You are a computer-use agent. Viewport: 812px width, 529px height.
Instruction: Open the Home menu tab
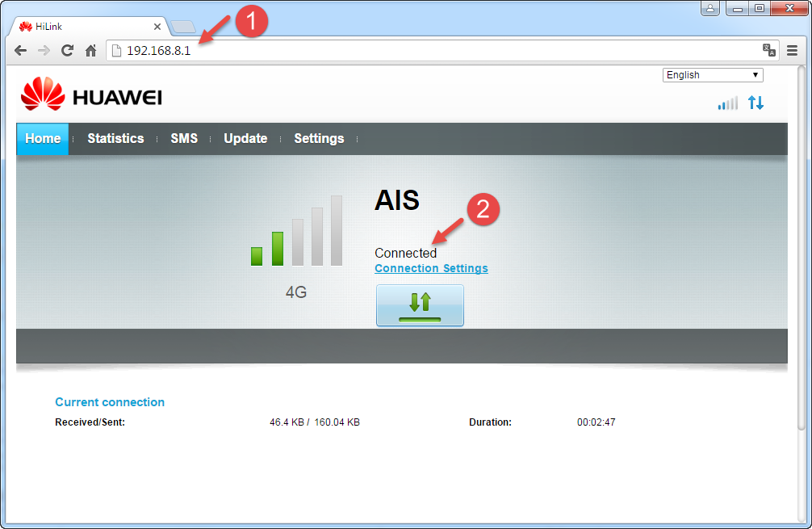[43, 138]
